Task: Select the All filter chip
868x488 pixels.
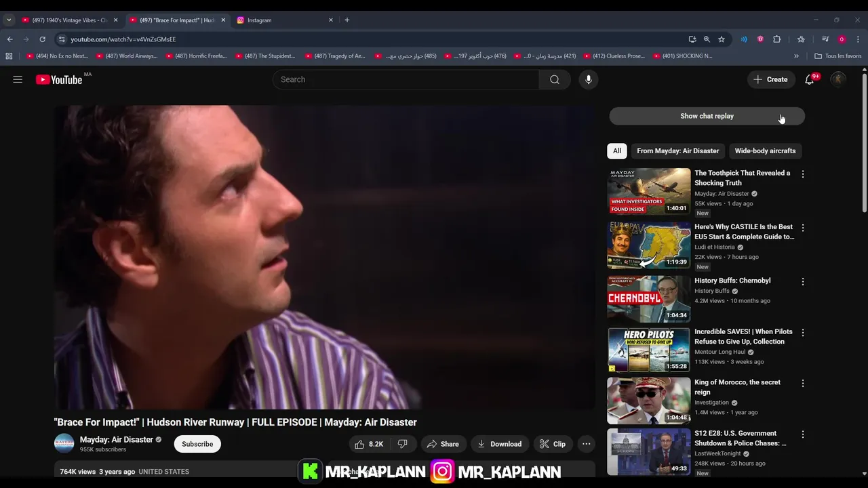Action: 617,150
